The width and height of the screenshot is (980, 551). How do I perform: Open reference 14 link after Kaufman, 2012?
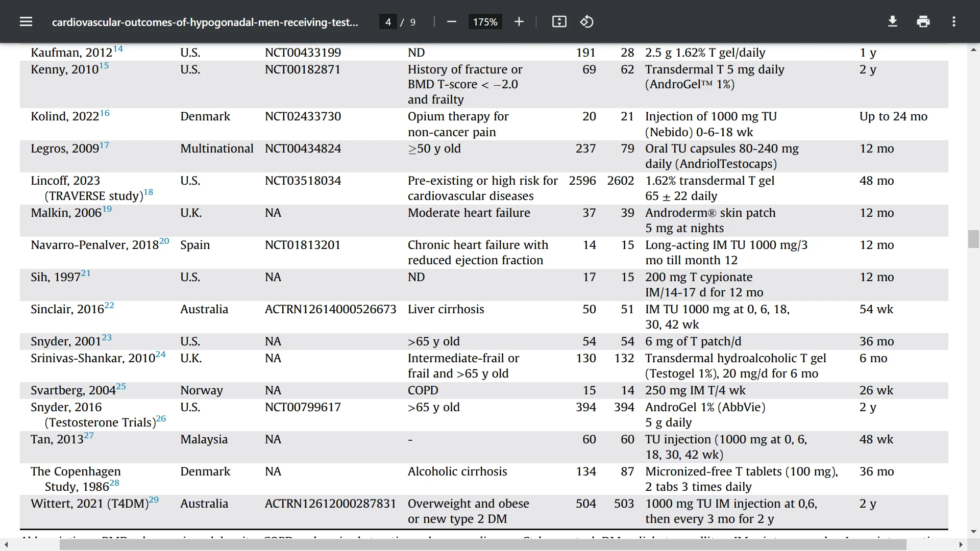(118, 49)
